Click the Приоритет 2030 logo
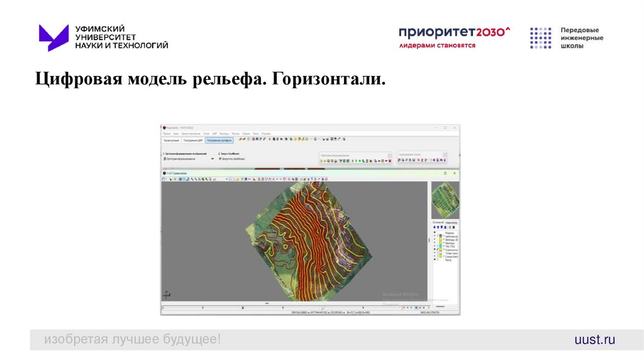644x361 pixels. [454, 37]
